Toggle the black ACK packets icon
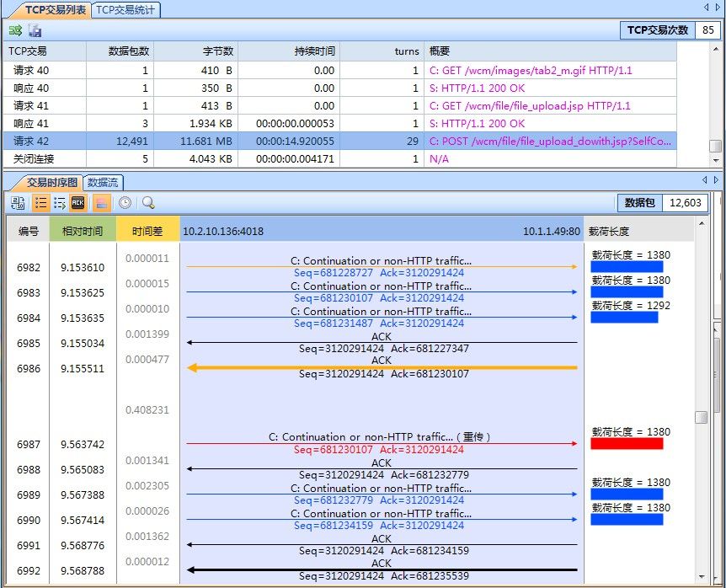 (78, 203)
